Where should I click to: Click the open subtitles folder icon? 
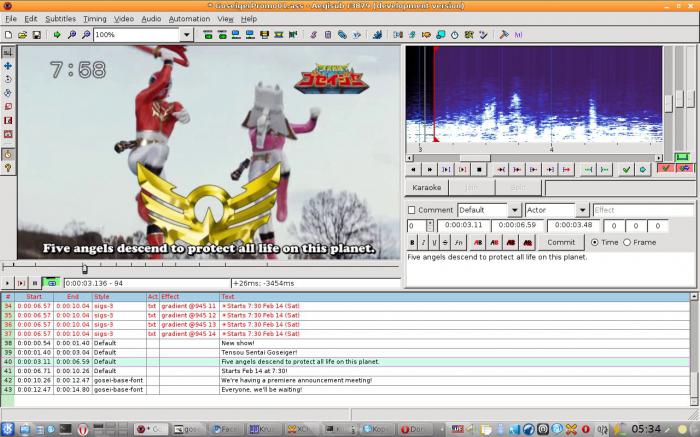22,34
